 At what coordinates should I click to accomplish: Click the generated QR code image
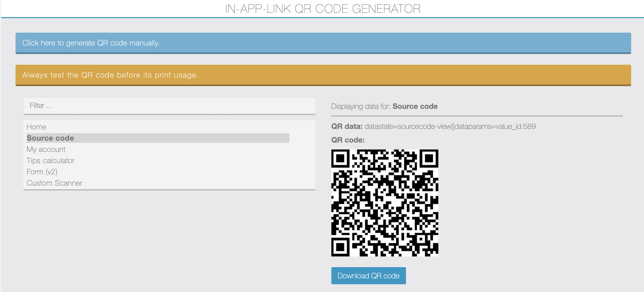point(385,203)
